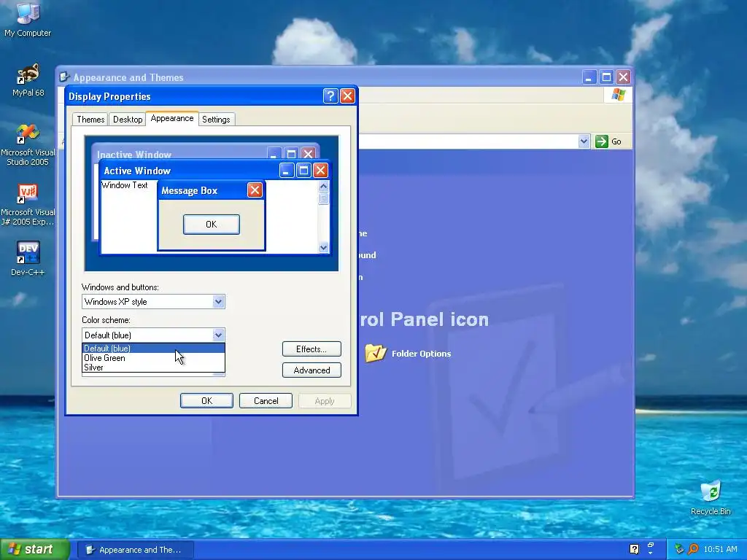Collapse the Color scheme dropdown arrow
Viewport: 747px width, 560px height.
pos(218,335)
